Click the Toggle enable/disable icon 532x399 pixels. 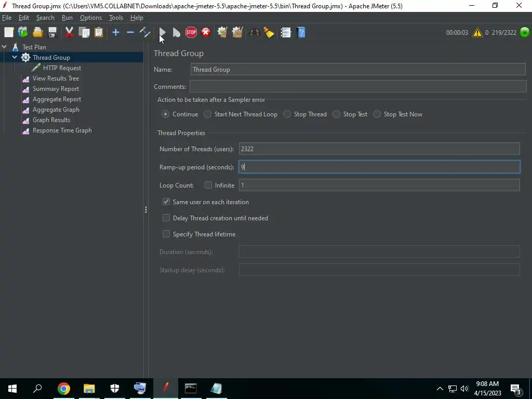tap(145, 32)
